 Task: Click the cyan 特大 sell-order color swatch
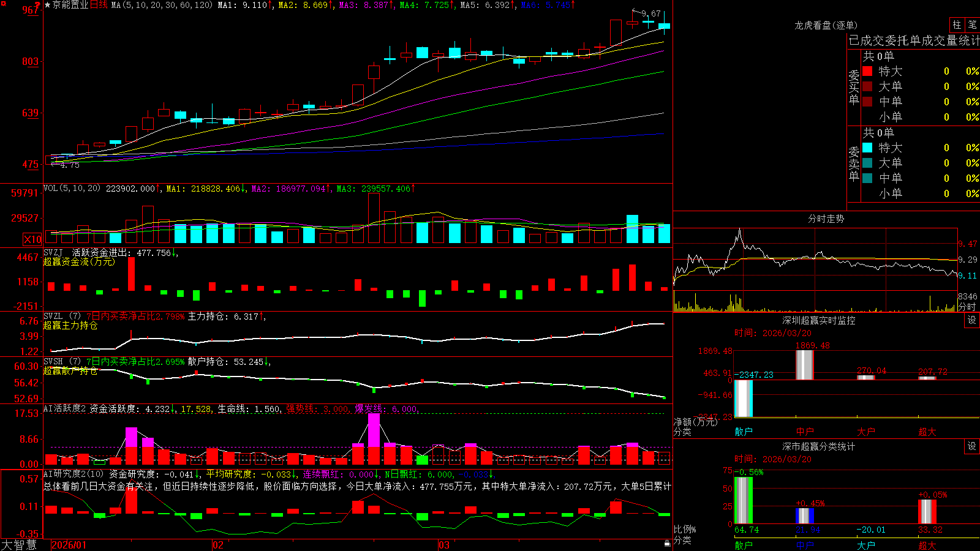point(867,148)
